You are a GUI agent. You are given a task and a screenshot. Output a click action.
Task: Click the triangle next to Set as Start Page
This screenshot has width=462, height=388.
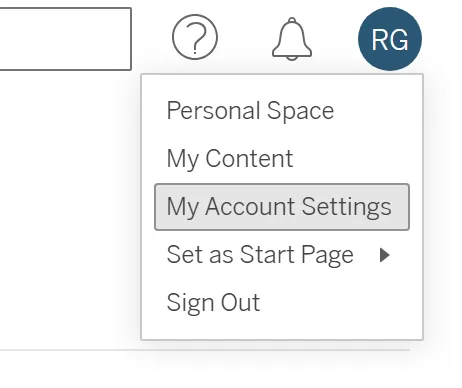coord(385,255)
